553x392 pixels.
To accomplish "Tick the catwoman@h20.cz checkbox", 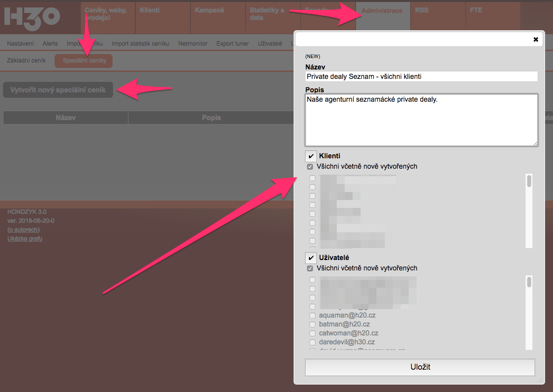I will click(312, 333).
